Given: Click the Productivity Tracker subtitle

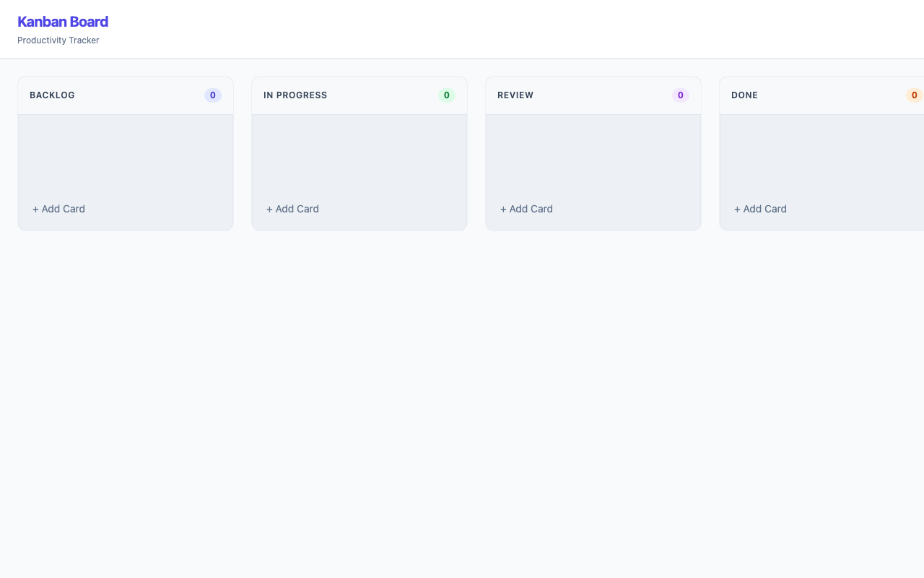Looking at the screenshot, I should 58,40.
